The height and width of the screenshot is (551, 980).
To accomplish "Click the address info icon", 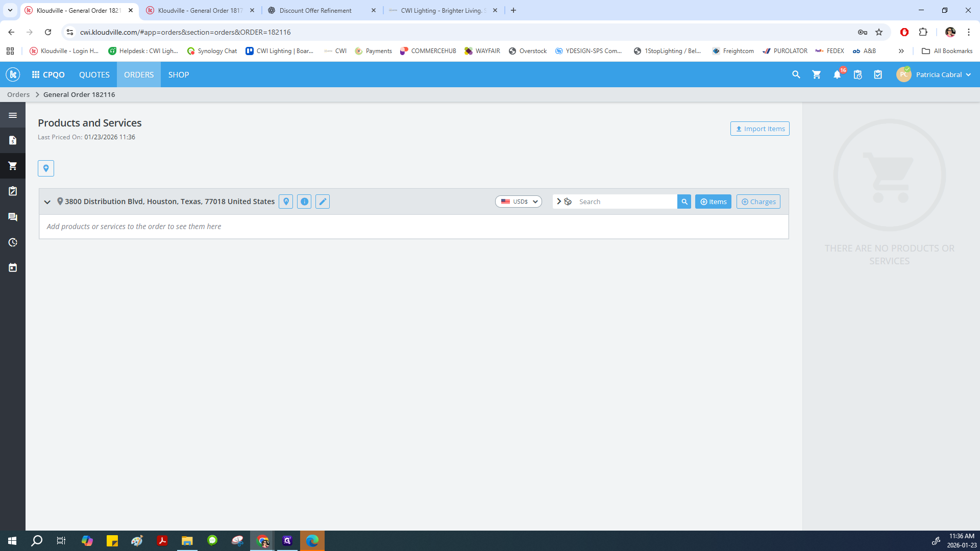I will (304, 202).
